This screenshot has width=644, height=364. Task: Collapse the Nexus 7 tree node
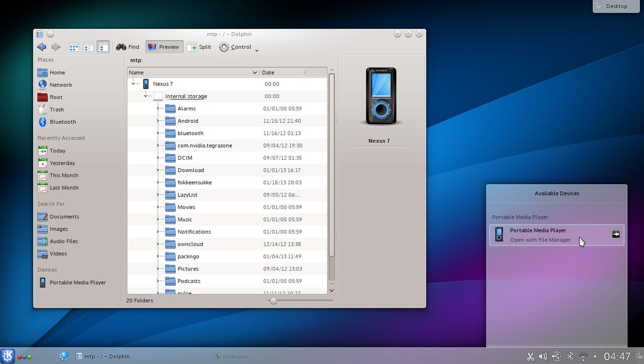[133, 84]
